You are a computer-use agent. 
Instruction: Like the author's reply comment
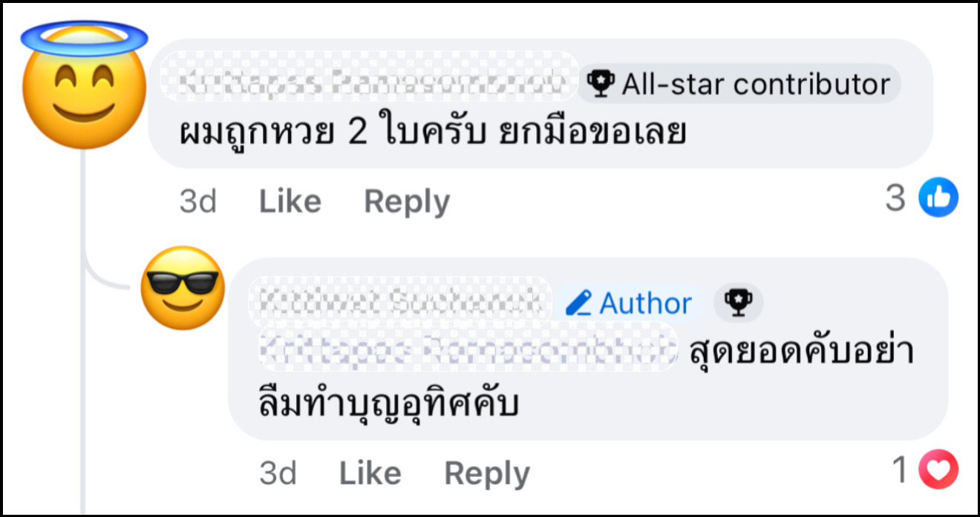(x=370, y=473)
